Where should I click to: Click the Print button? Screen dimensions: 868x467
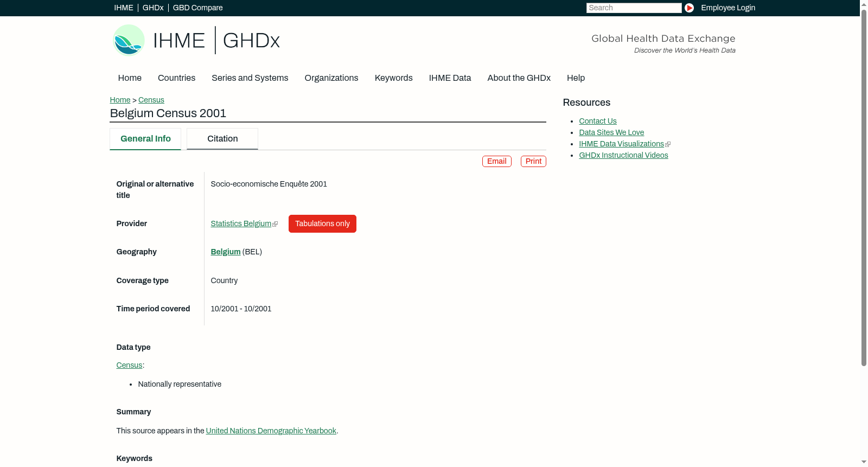pyautogui.click(x=533, y=161)
